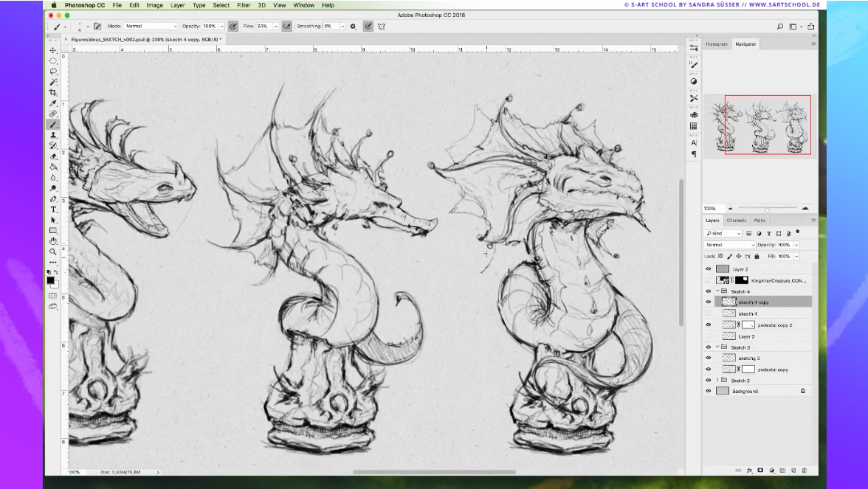Select the History Brush tool

coord(53,145)
